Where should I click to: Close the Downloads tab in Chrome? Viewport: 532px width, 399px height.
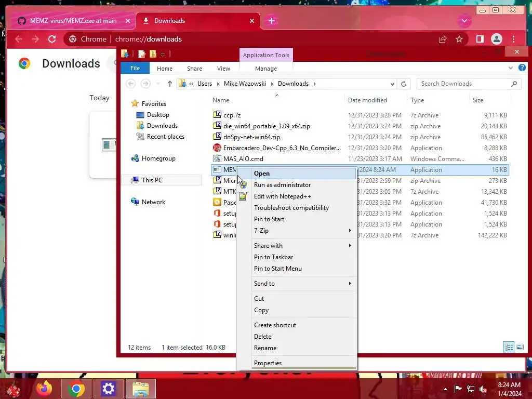(252, 21)
